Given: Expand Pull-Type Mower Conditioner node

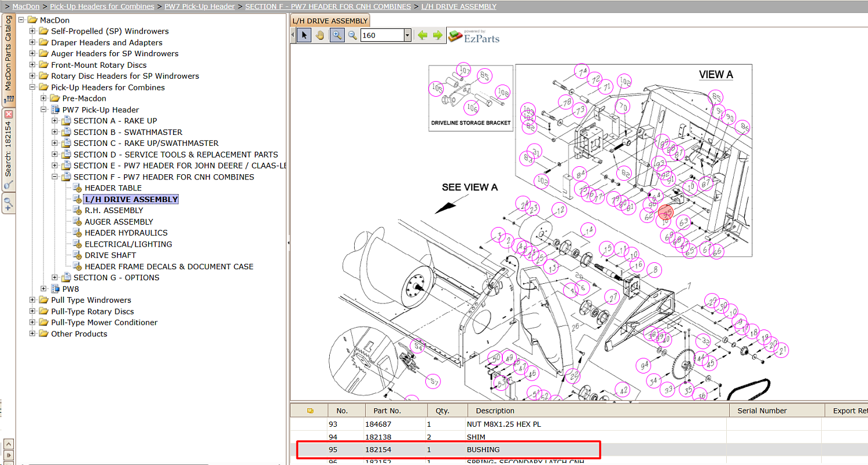Looking at the screenshot, I should 32,323.
